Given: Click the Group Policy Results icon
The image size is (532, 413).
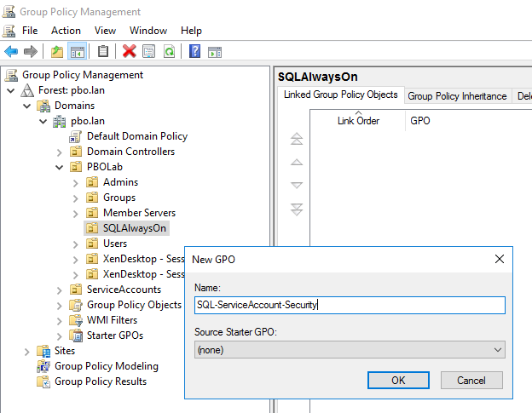Looking at the screenshot, I should tap(43, 381).
